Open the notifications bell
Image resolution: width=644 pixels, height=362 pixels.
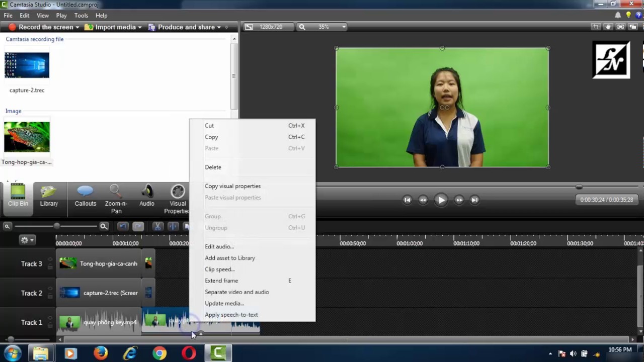pyautogui.click(x=618, y=16)
